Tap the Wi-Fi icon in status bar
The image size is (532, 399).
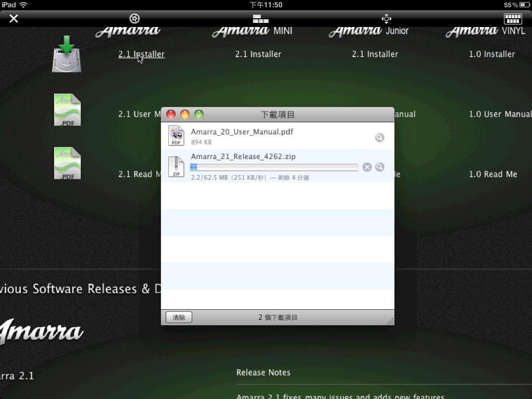pos(23,5)
